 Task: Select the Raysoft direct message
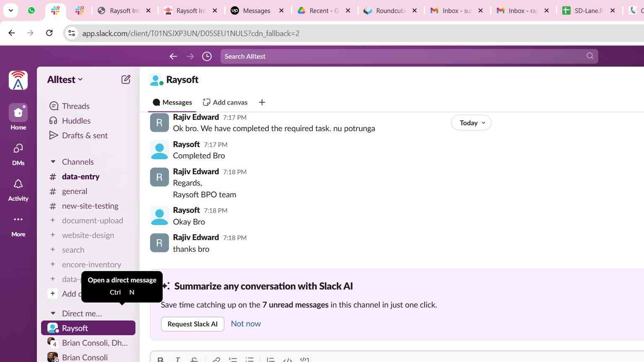[88, 328]
